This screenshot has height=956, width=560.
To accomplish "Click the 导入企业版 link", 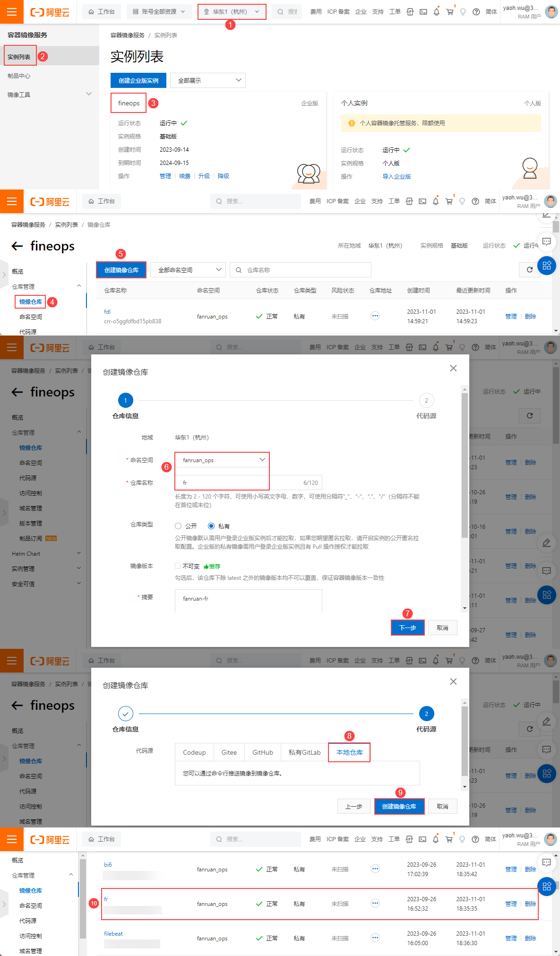I will (397, 176).
